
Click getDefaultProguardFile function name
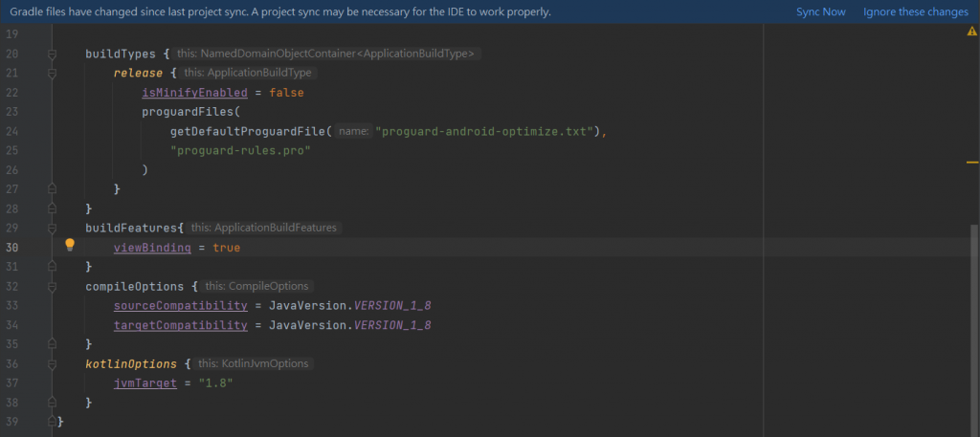tap(247, 131)
